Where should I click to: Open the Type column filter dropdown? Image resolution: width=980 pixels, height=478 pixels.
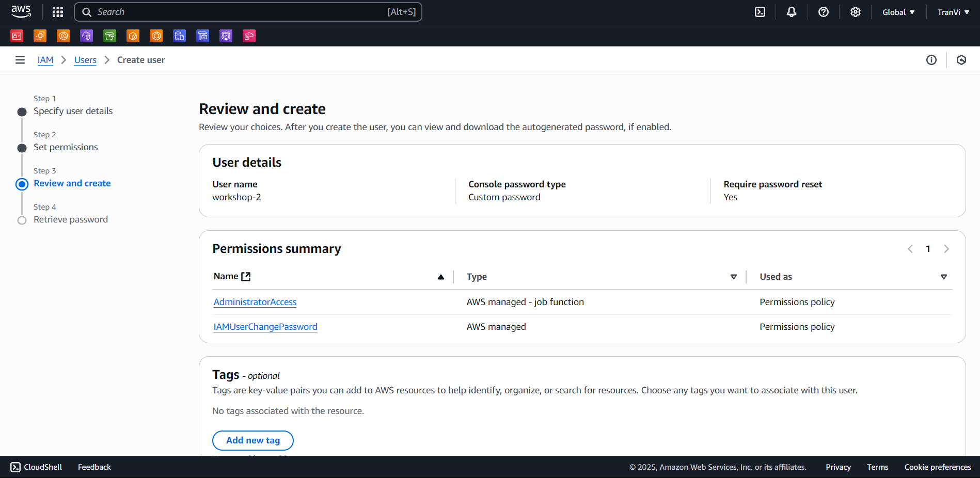(734, 277)
